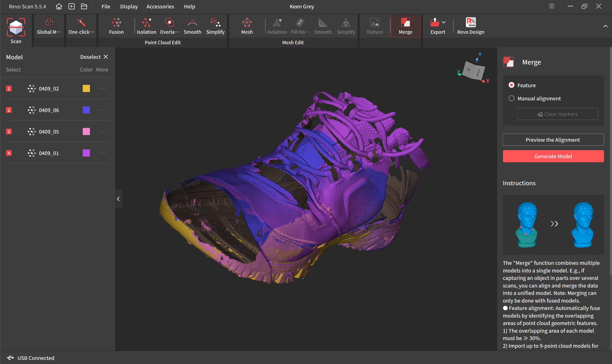Click Preview the Alignment button
This screenshot has width=612, height=364.
[553, 140]
